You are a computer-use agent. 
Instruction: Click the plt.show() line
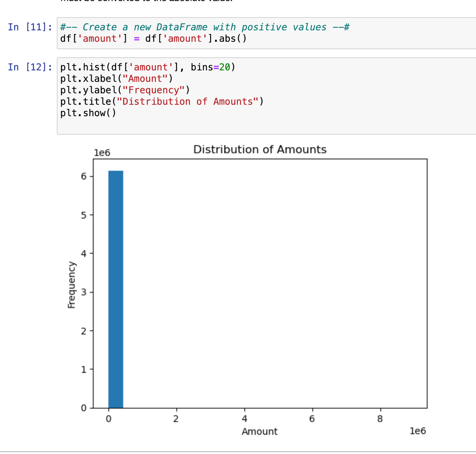(x=88, y=113)
